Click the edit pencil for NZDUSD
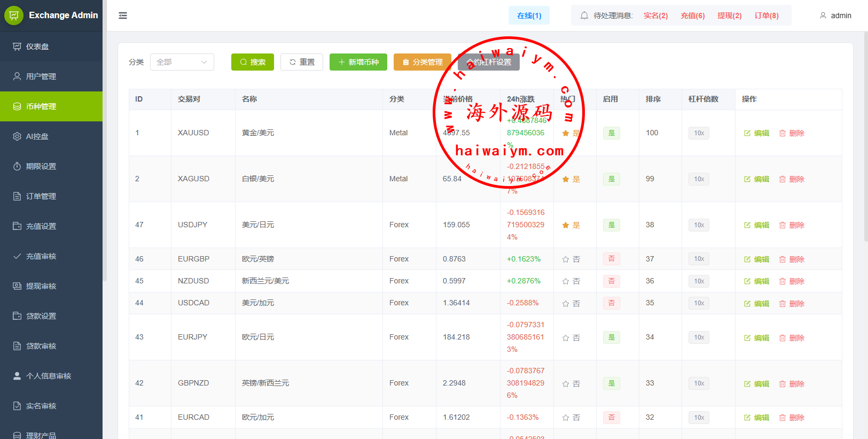The image size is (868, 439). point(747,281)
